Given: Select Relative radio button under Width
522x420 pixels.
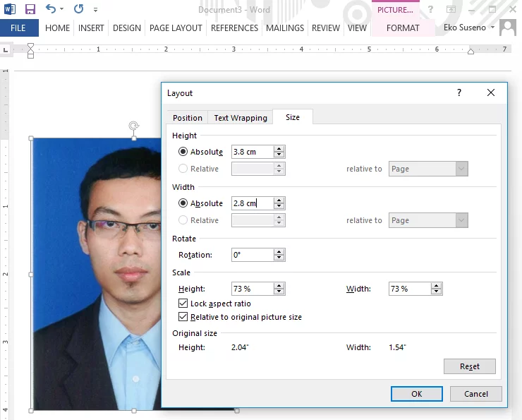Looking at the screenshot, I should (x=183, y=220).
